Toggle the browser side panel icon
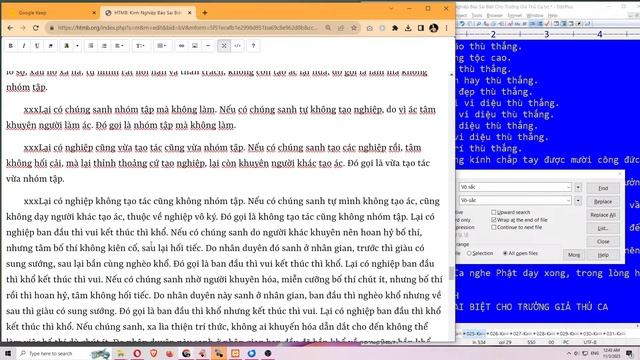Viewport: 640px width, 360px height. point(420,28)
